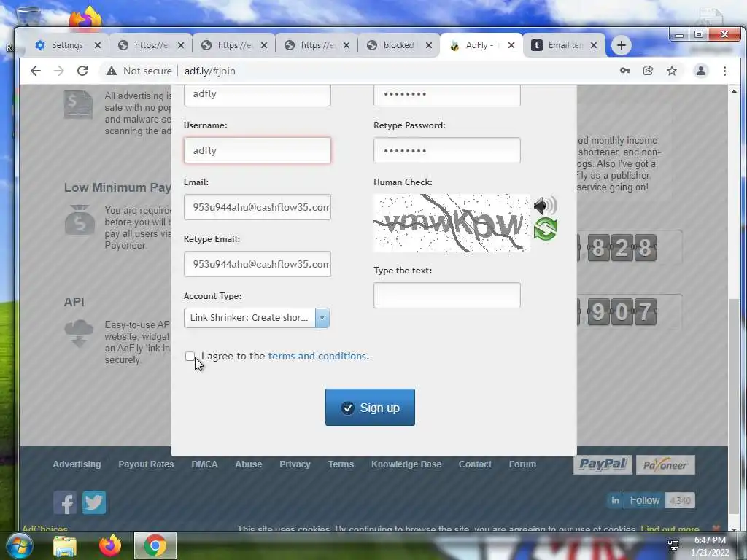The width and height of the screenshot is (747, 560).
Task: Click the page vertical scrollbar thumb
Action: tap(734, 405)
